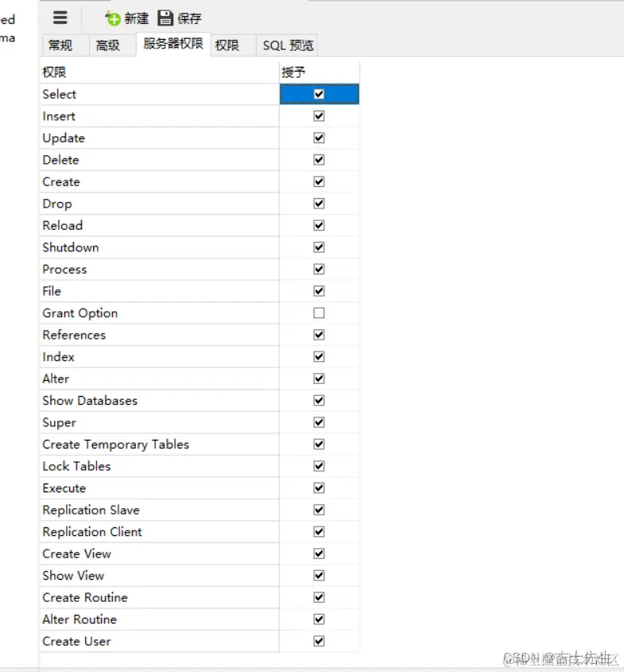Toggle the Insert privilege checkbox
The image size is (624, 672).
click(319, 116)
